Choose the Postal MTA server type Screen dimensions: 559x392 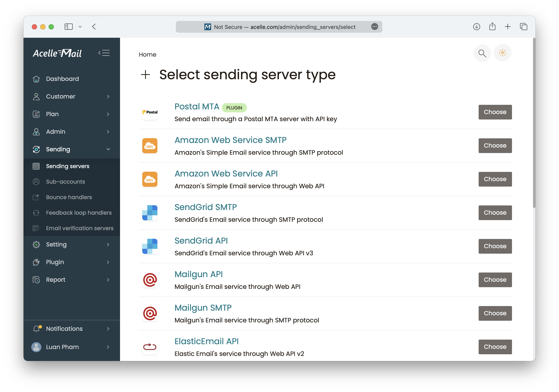[495, 112]
